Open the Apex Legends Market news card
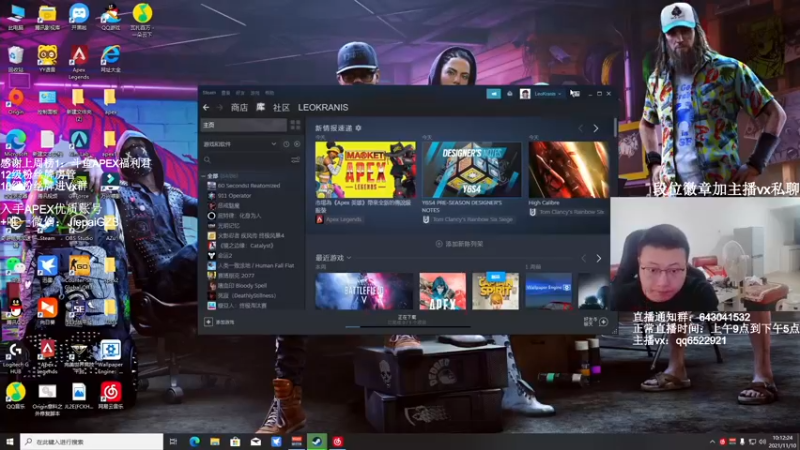 [365, 170]
